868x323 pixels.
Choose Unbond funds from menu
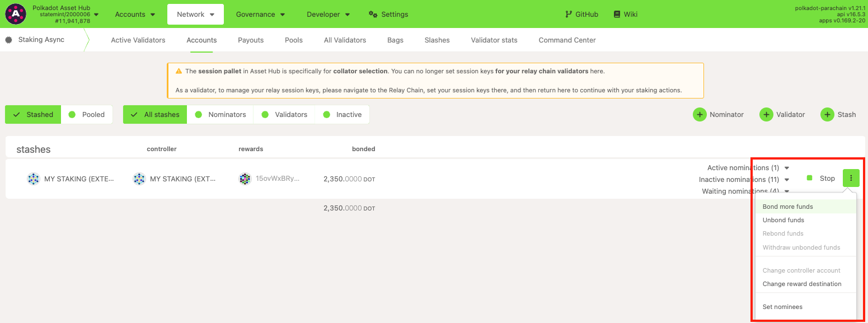coord(806,220)
